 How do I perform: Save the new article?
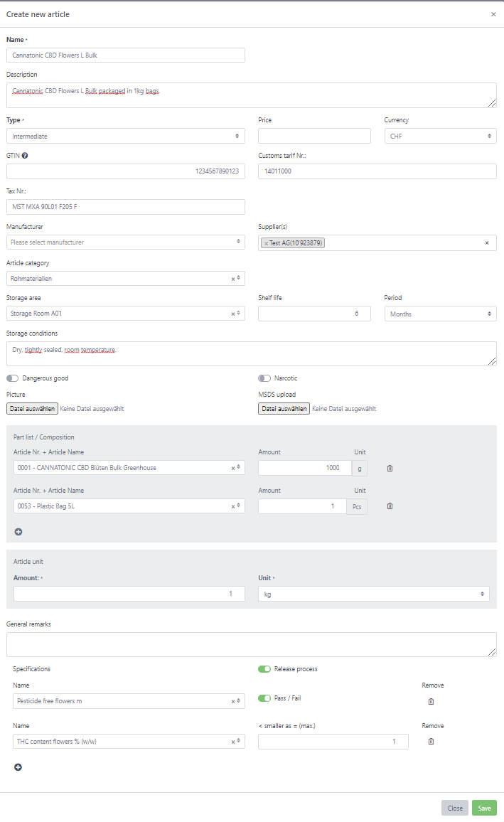click(x=484, y=808)
